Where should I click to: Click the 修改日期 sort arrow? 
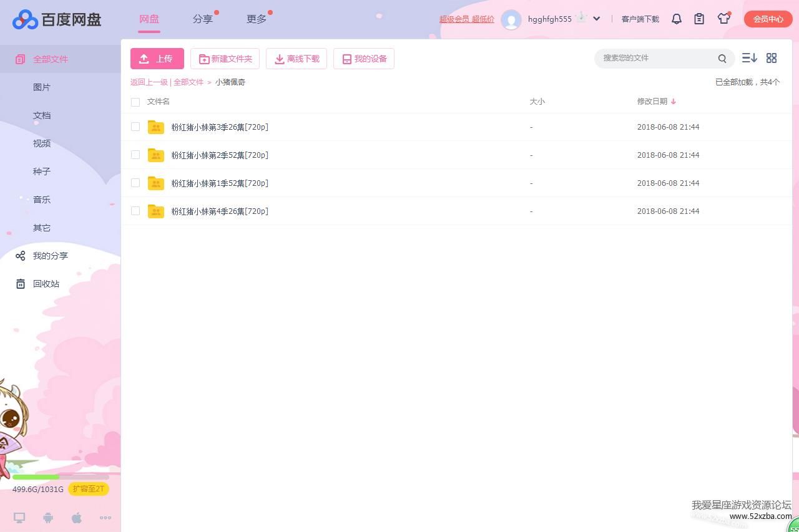[674, 102]
